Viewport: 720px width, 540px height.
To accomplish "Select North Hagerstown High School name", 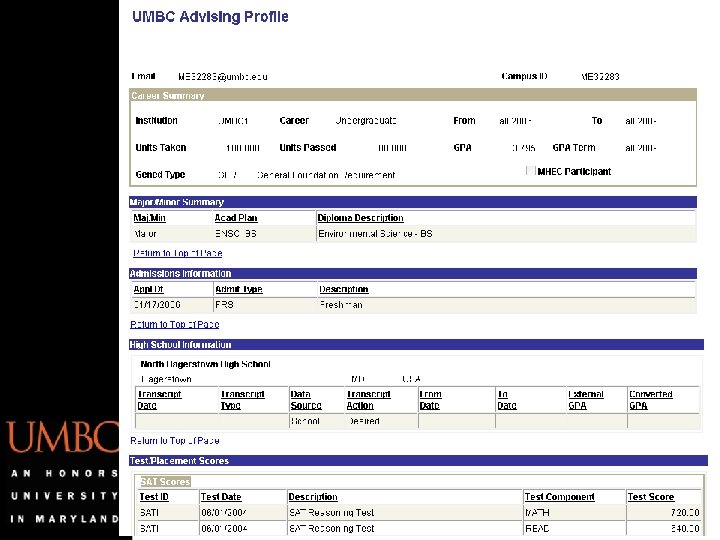I will (205, 364).
